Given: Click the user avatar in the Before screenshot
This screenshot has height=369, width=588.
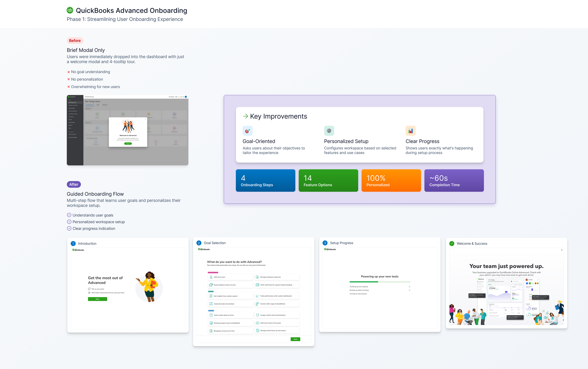Looking at the screenshot, I should [x=186, y=97].
